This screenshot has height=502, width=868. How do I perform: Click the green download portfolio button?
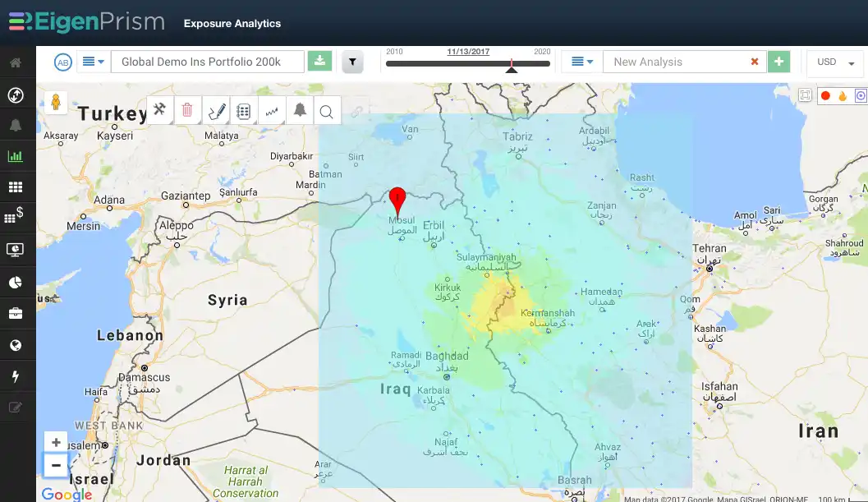point(319,61)
